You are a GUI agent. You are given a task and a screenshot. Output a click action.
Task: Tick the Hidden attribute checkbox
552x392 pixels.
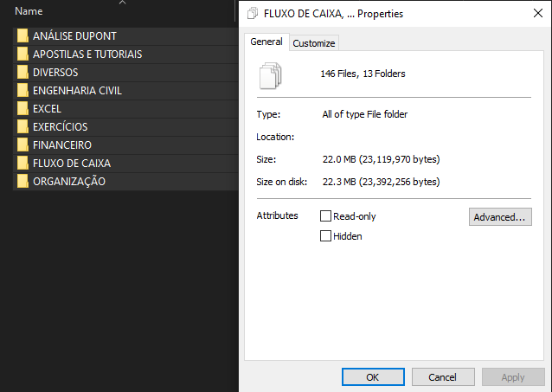click(x=326, y=236)
